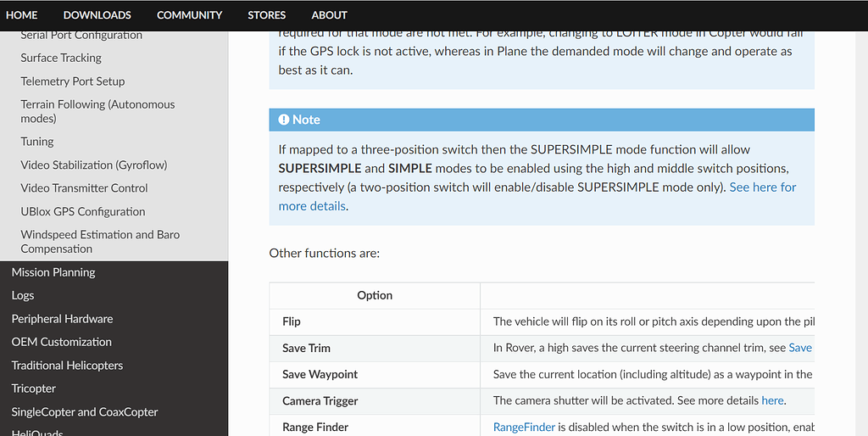This screenshot has width=868, height=436.
Task: Follow the 'See here for more details' link
Action: pyautogui.click(x=762, y=187)
